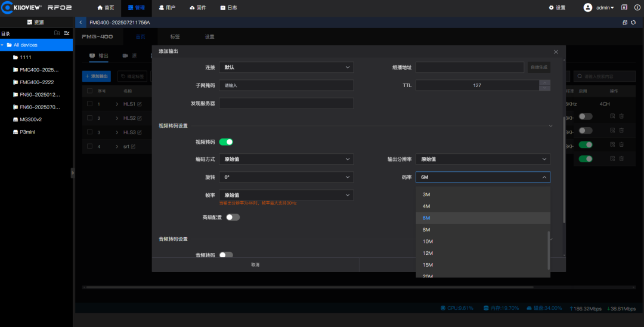Open the 帧率 frame rate dropdown

point(286,195)
